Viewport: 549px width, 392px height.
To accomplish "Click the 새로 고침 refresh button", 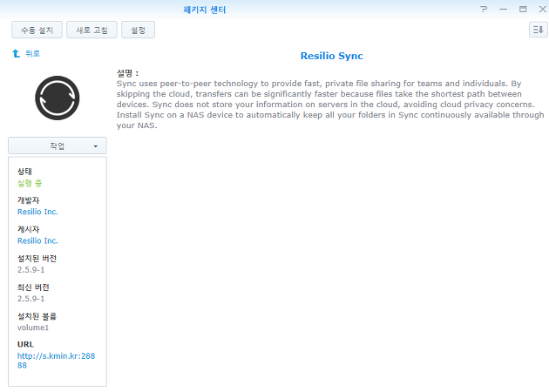I will tap(91, 30).
